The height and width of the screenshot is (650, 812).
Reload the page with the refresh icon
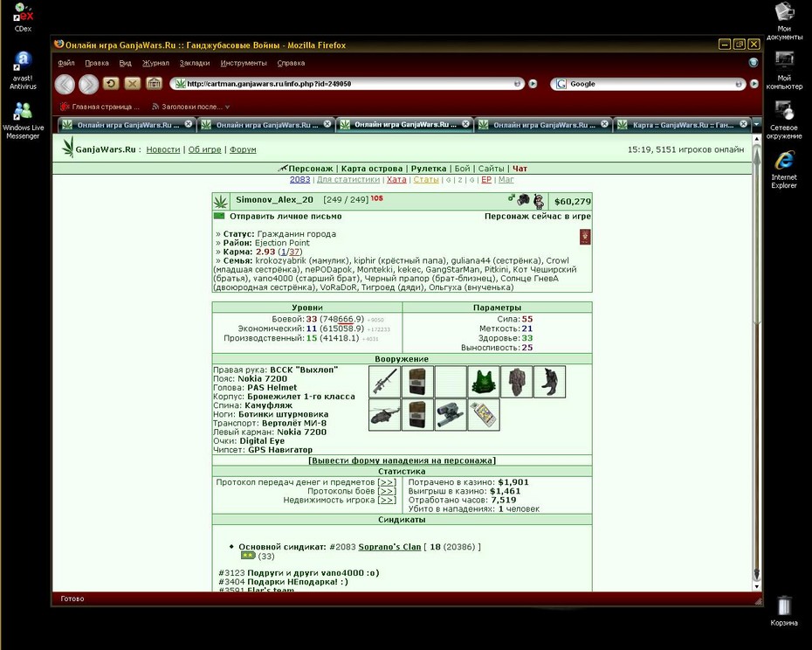point(111,83)
